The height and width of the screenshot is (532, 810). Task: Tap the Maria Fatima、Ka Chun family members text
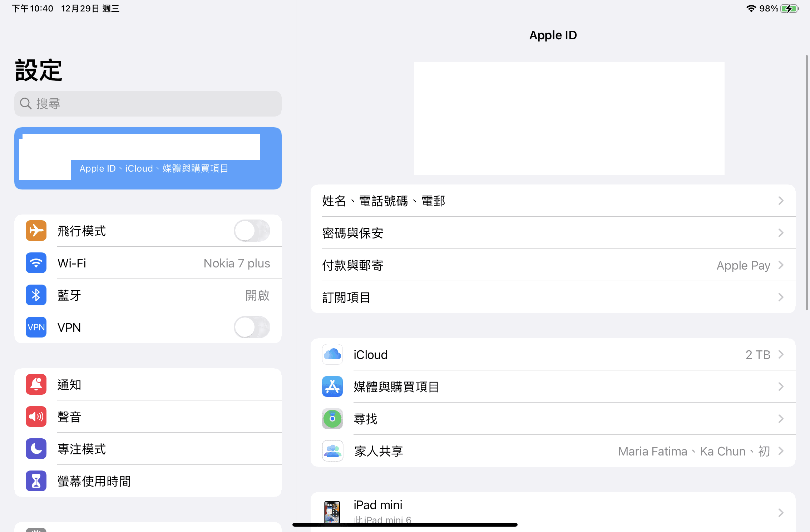tap(694, 451)
